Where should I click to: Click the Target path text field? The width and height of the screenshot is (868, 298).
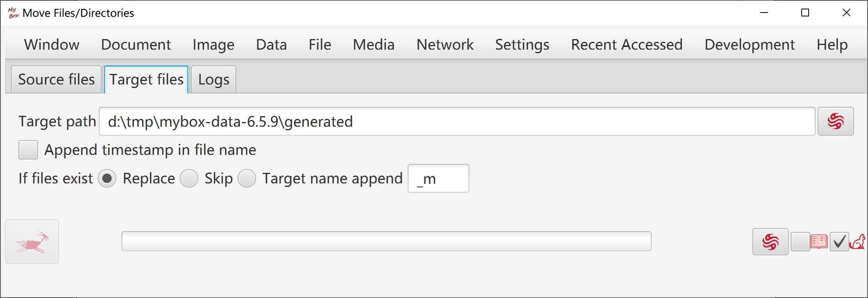[x=457, y=121]
